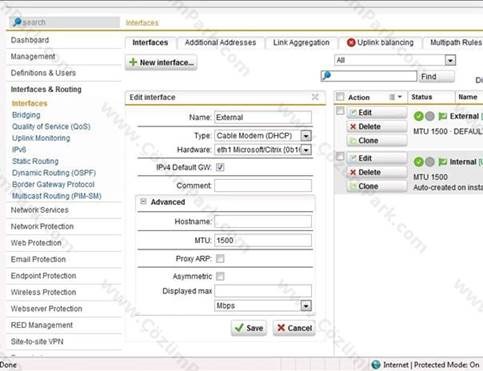Screen dimensions: 483x371
Task: Click the Find button
Action: click(x=436, y=77)
